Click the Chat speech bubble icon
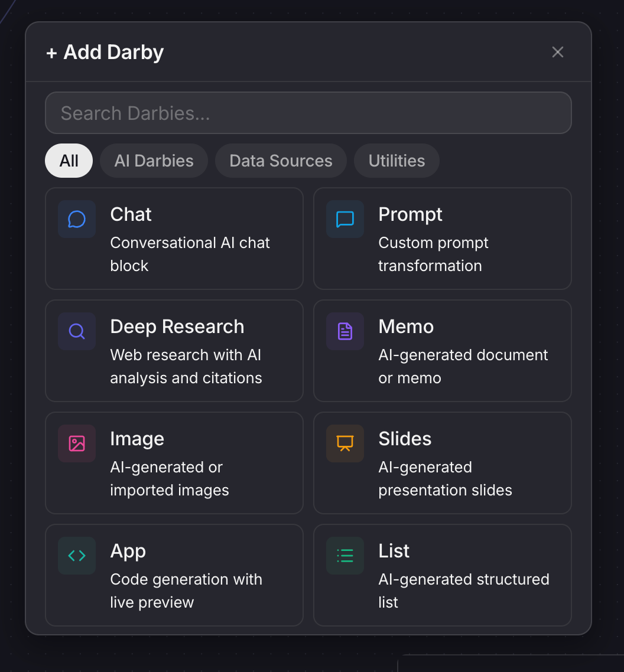This screenshot has height=672, width=624. [77, 219]
